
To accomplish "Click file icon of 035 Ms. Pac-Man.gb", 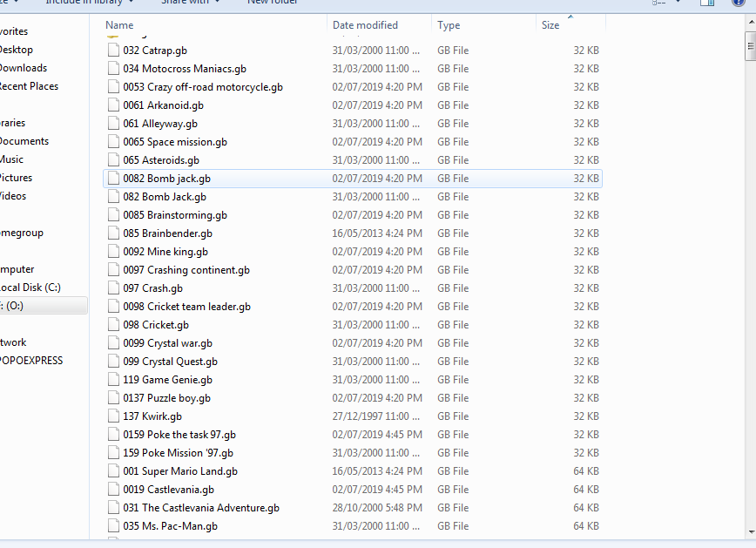I will pyautogui.click(x=113, y=527).
